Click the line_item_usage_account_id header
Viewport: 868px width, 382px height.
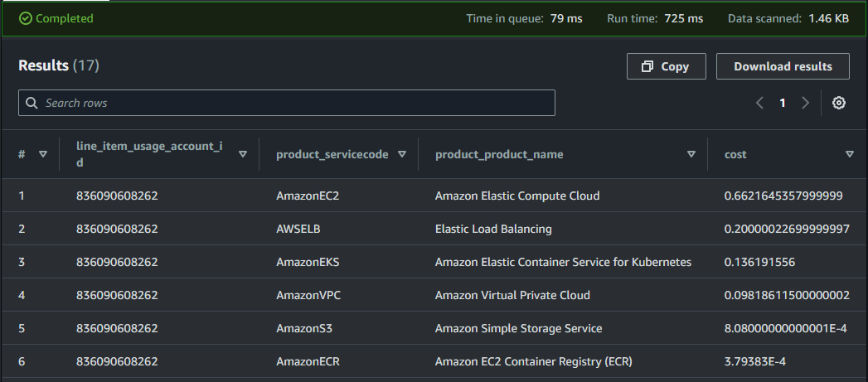pos(149,154)
